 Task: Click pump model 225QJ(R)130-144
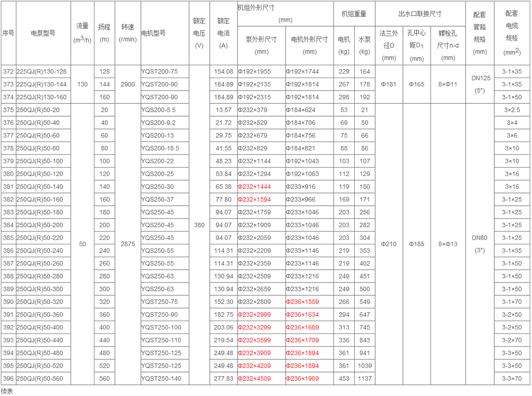point(42,84)
